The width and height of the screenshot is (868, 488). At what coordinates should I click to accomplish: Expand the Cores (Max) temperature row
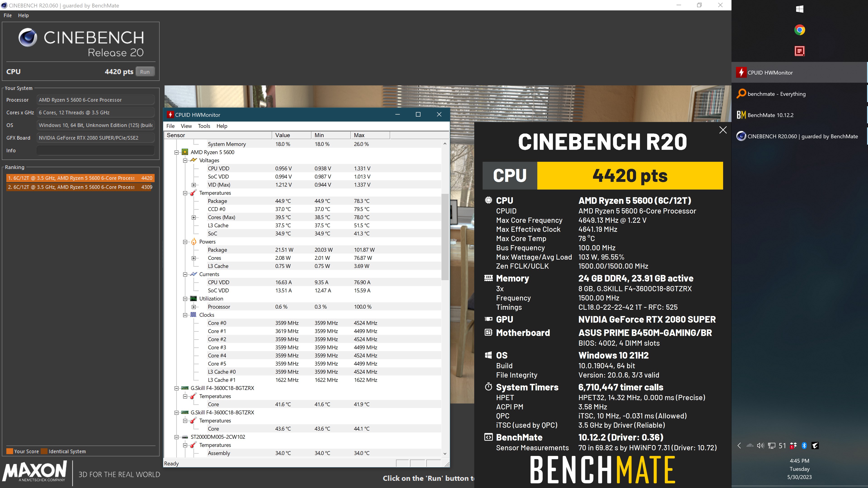193,218
